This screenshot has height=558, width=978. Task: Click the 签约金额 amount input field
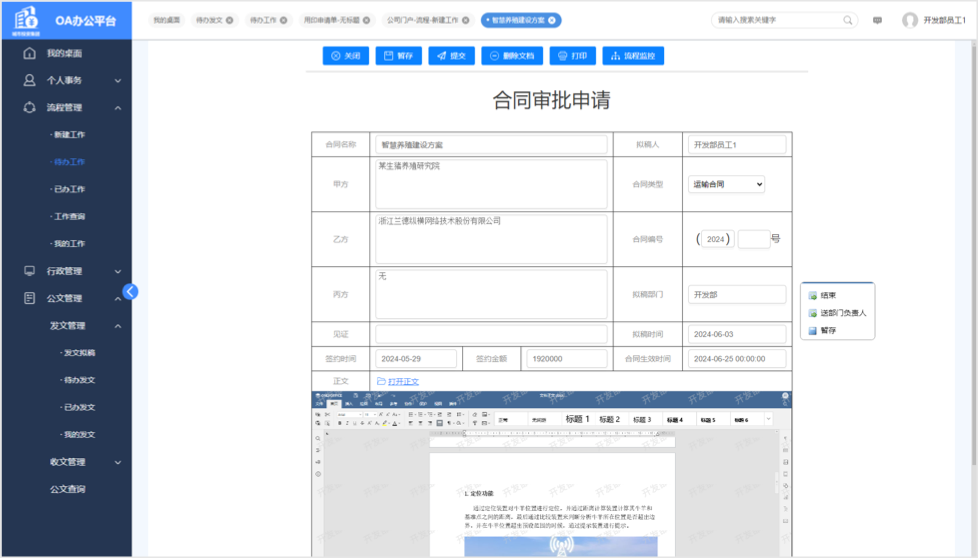tap(566, 359)
